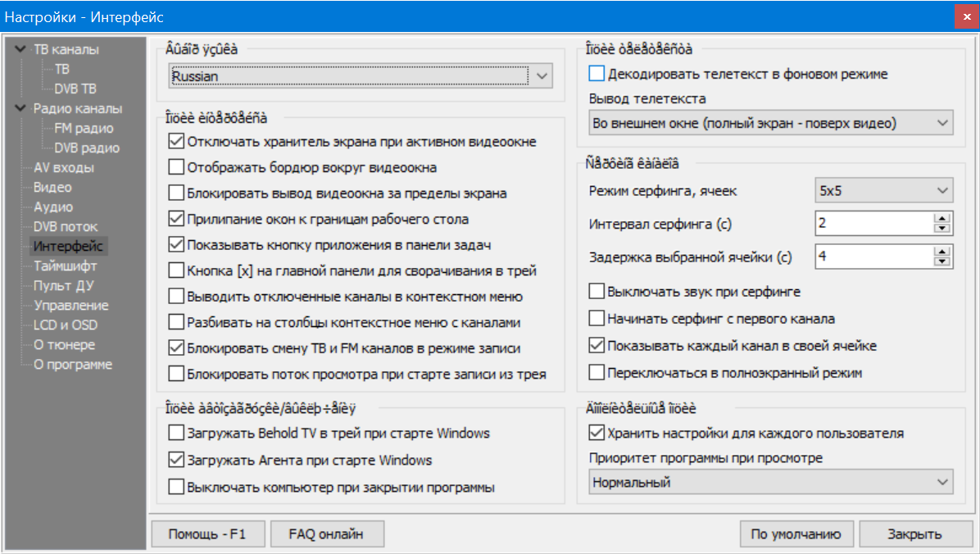Viewport: 980px width, 554px height.
Task: Check Загружать Behold TV в трей
Action: click(175, 433)
